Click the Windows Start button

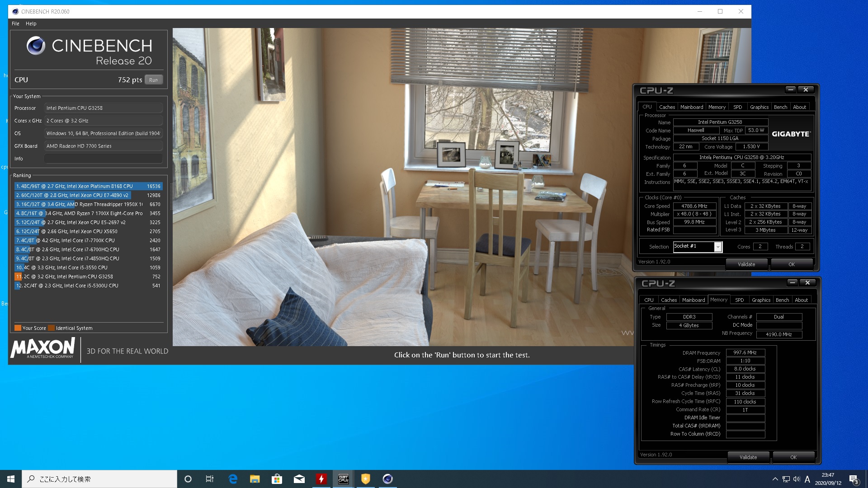pos(11,479)
